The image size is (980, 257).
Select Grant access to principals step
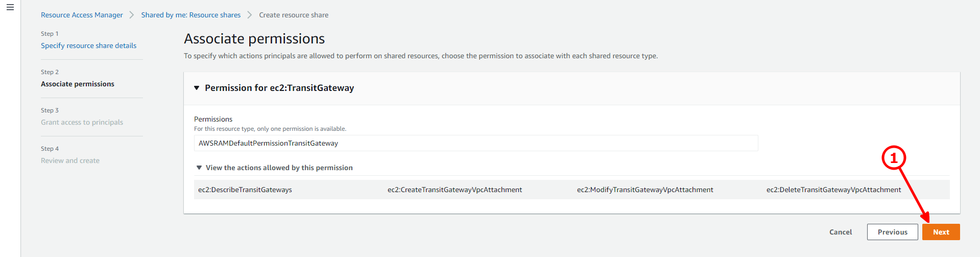click(x=82, y=122)
